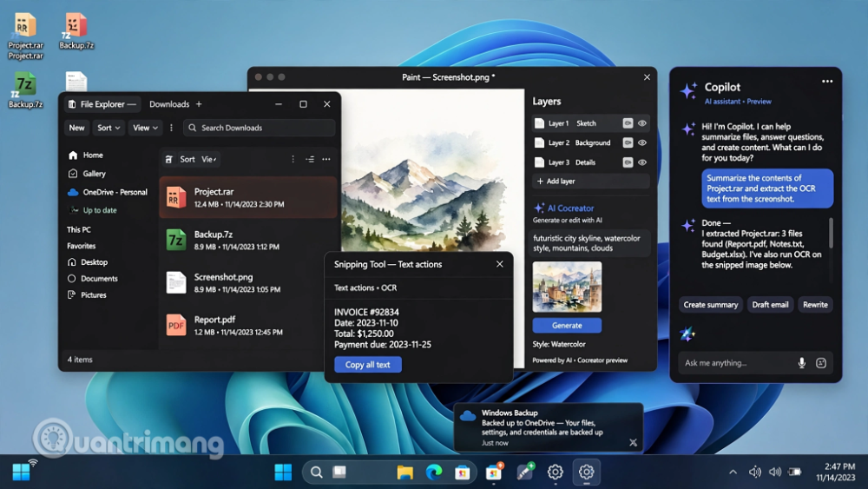Hide Layer 1 Sketch using its eye icon
The height and width of the screenshot is (489, 868).
tap(642, 123)
